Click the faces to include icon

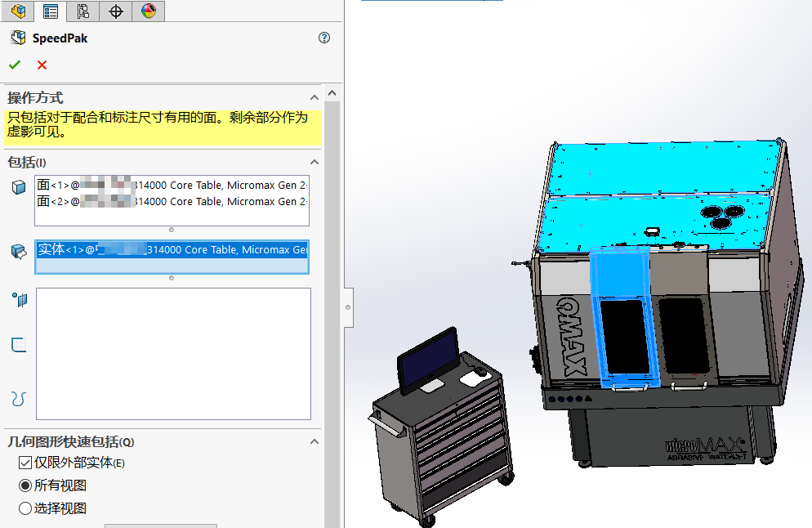pyautogui.click(x=19, y=188)
